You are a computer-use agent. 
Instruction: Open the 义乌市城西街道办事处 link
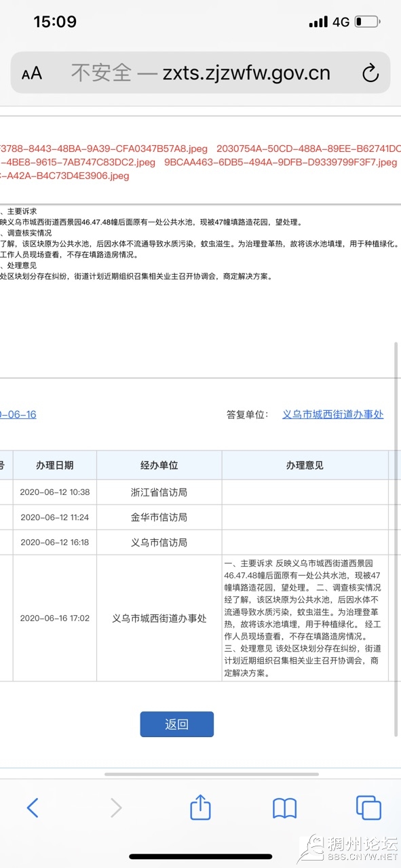click(x=333, y=414)
